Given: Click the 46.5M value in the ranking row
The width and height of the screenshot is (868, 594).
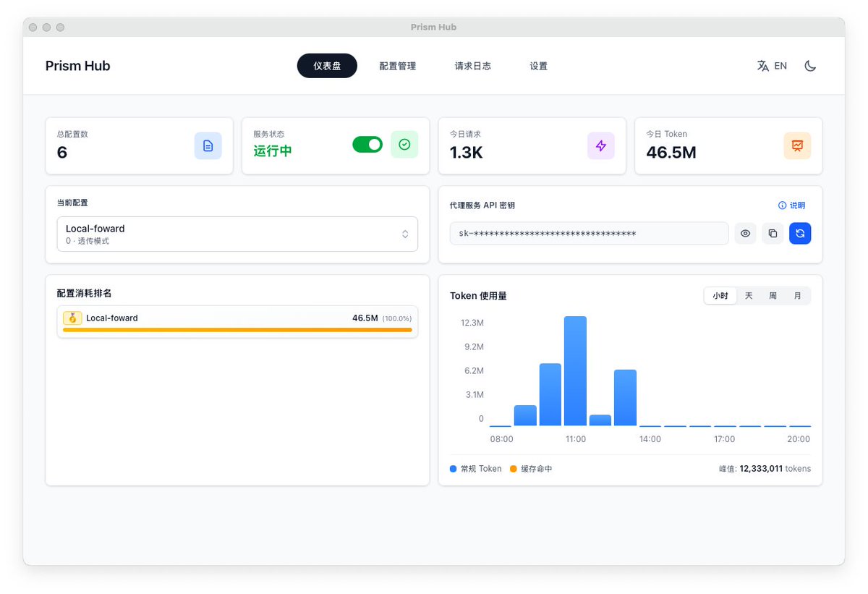Looking at the screenshot, I should (365, 318).
